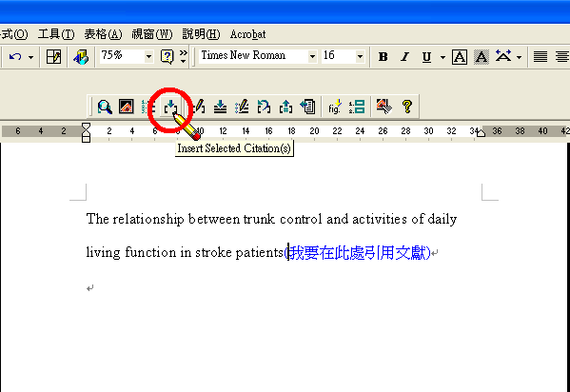
Task: Click the Unformat Citation(s) icon
Action: [264, 107]
